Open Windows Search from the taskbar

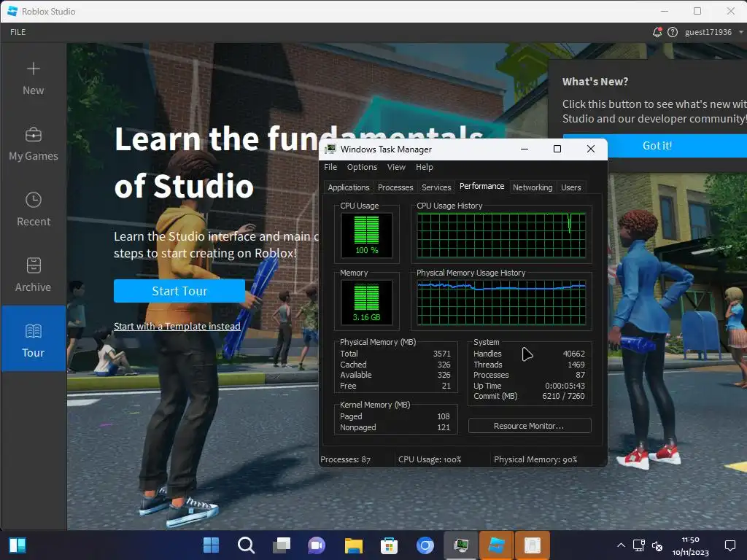click(x=247, y=545)
